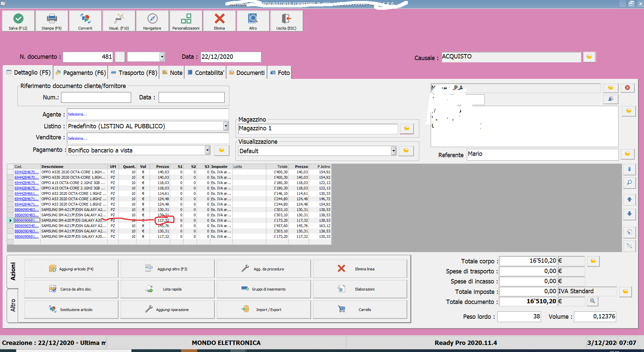Image resolution: width=644 pixels, height=352 pixels.
Task: Open the Elaborazioni button
Action: [x=360, y=289]
